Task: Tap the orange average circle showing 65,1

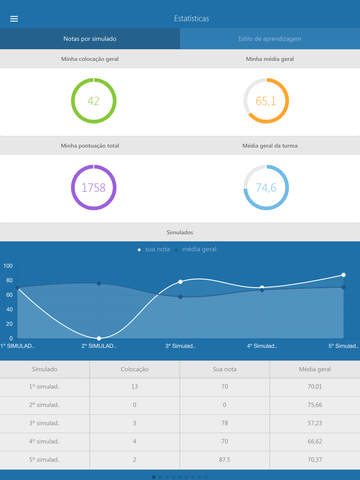Action: (266, 101)
